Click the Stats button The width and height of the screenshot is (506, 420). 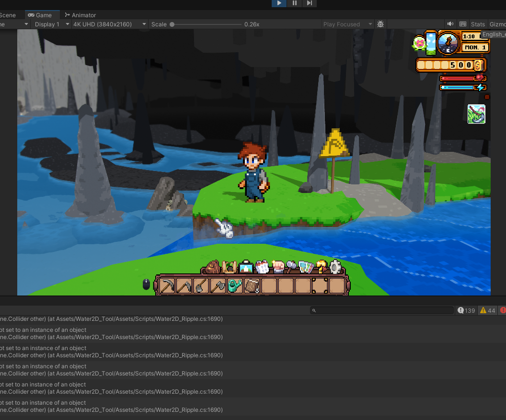(x=478, y=24)
